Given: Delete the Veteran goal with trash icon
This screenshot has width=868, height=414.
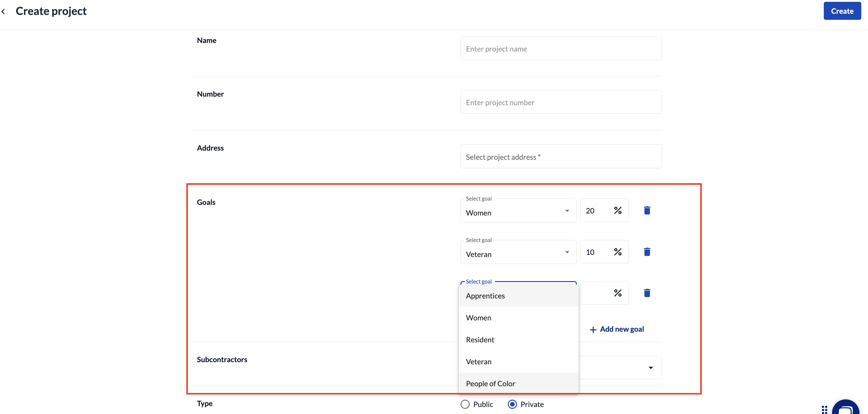Looking at the screenshot, I should [x=647, y=252].
